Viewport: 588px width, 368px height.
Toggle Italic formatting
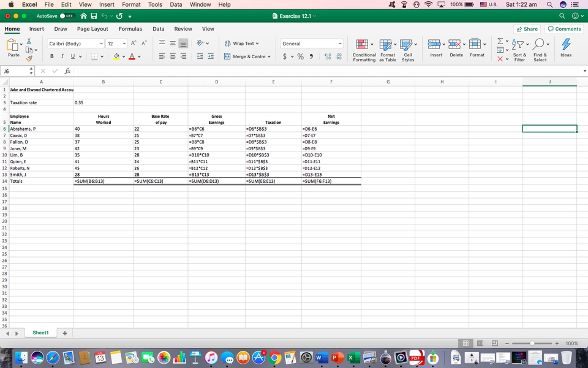[62, 56]
